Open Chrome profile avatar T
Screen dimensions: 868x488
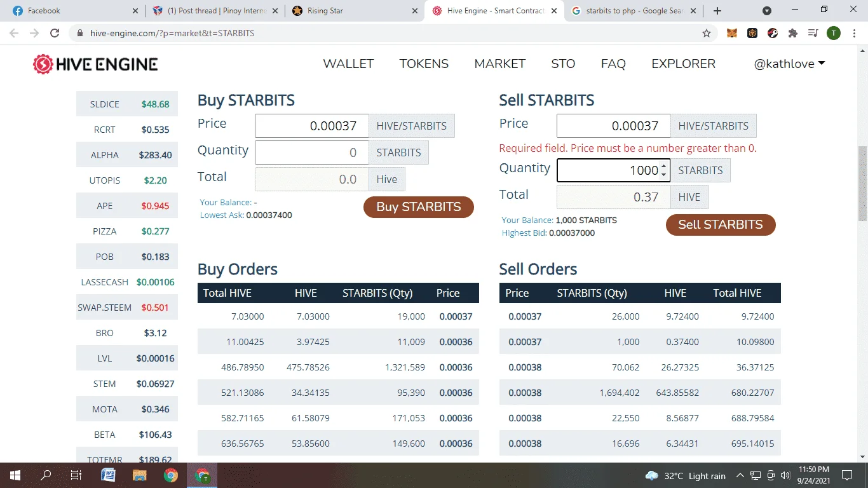pos(834,33)
